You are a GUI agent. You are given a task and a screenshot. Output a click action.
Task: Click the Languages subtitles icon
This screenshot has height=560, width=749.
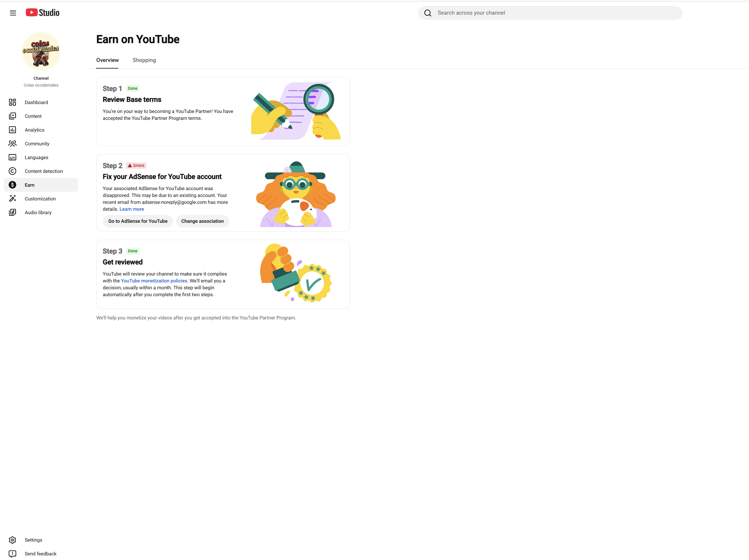pyautogui.click(x=13, y=157)
